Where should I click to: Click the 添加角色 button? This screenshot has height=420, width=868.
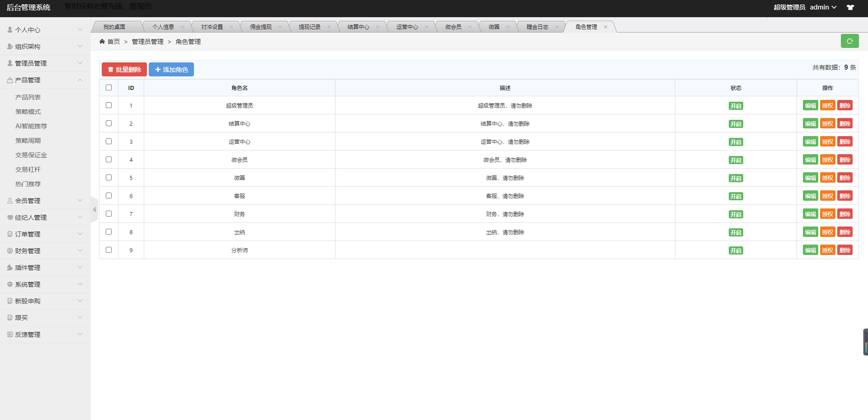171,70
